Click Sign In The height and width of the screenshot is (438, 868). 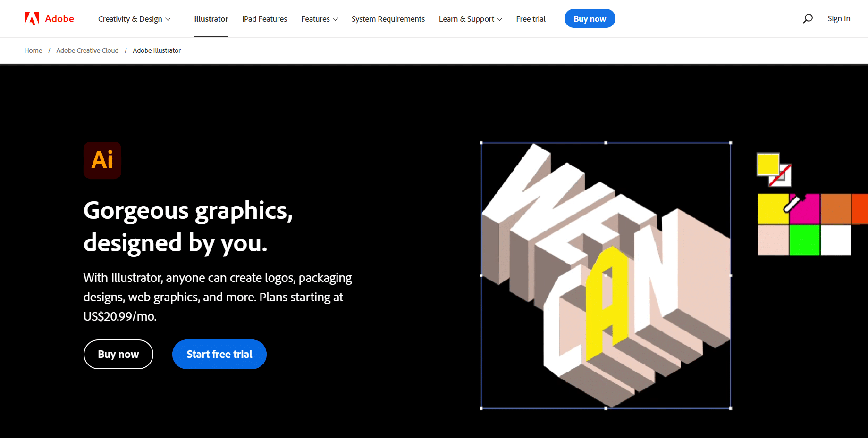tap(839, 18)
